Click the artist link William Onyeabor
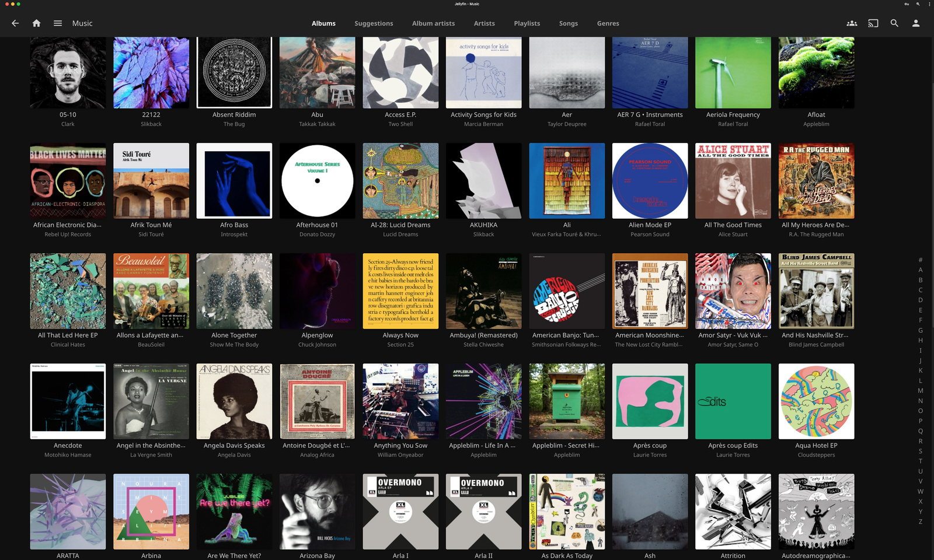Viewport: 934px width, 560px height. tap(400, 455)
